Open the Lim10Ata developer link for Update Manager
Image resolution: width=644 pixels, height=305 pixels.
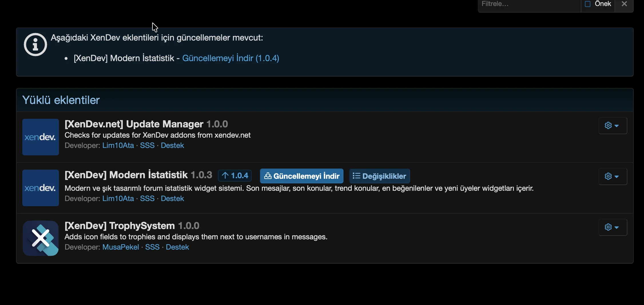[x=118, y=145]
